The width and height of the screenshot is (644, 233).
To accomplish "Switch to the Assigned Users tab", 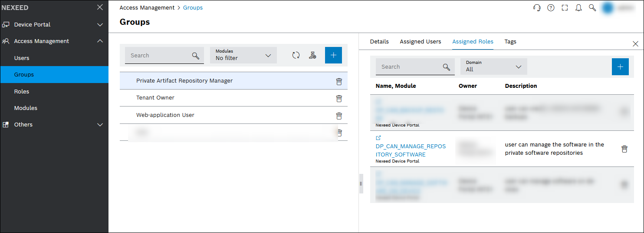I will pyautogui.click(x=420, y=42).
